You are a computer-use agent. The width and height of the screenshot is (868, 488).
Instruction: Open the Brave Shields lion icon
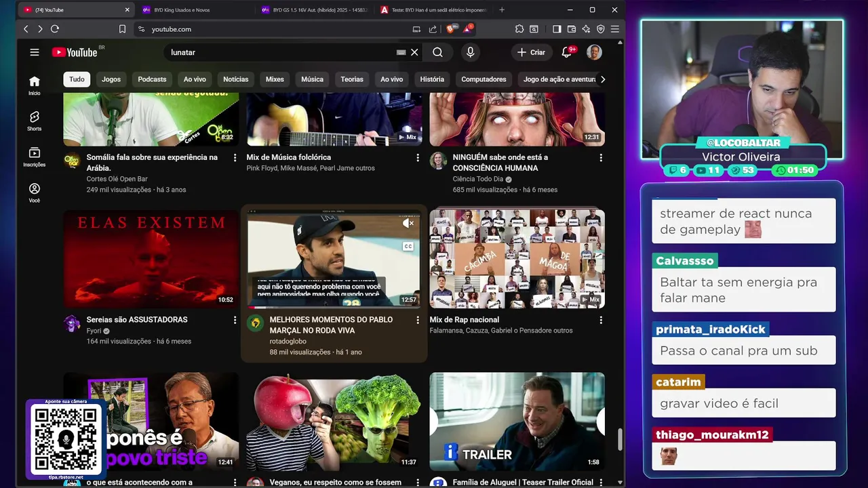(x=450, y=29)
